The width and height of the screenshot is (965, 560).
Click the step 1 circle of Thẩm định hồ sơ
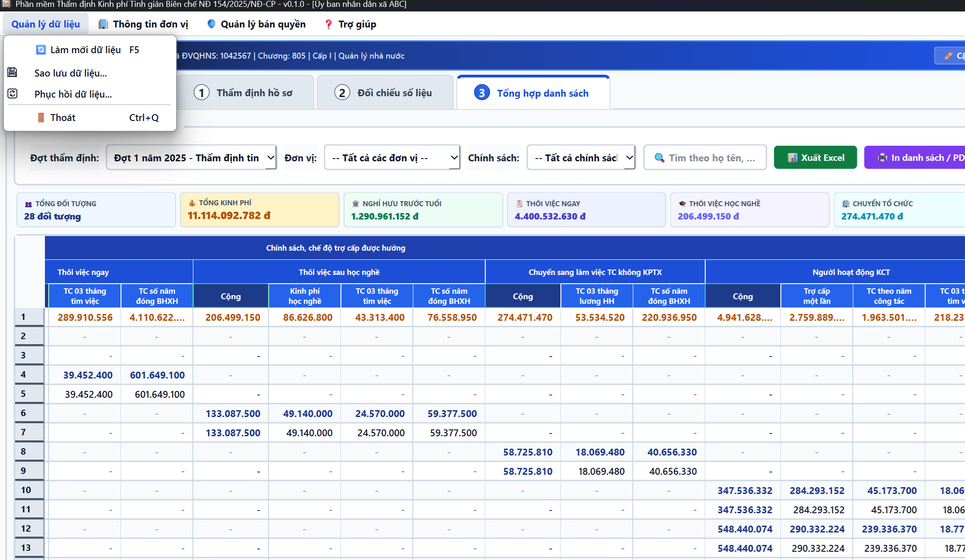pyautogui.click(x=202, y=93)
